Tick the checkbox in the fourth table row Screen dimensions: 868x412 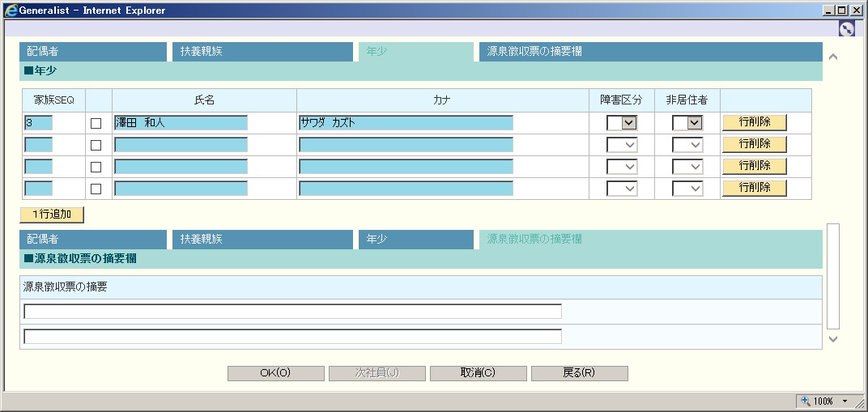(x=96, y=189)
